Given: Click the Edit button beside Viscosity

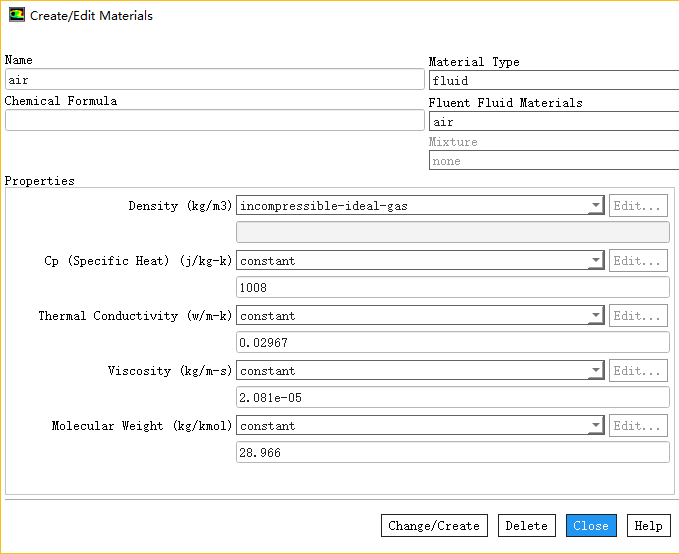Looking at the screenshot, I should click(x=638, y=371).
